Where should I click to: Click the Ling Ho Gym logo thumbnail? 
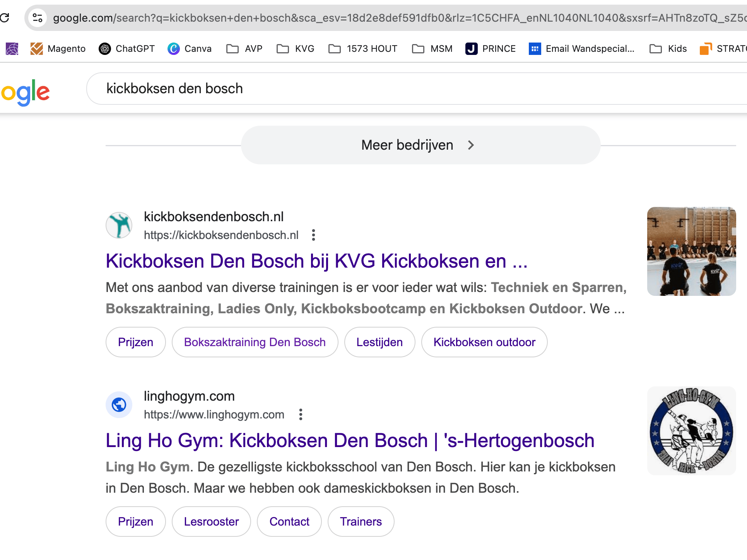691,430
